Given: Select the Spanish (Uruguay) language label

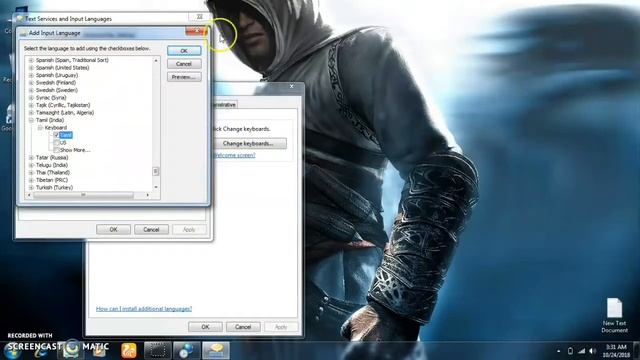Looking at the screenshot, I should [57, 75].
